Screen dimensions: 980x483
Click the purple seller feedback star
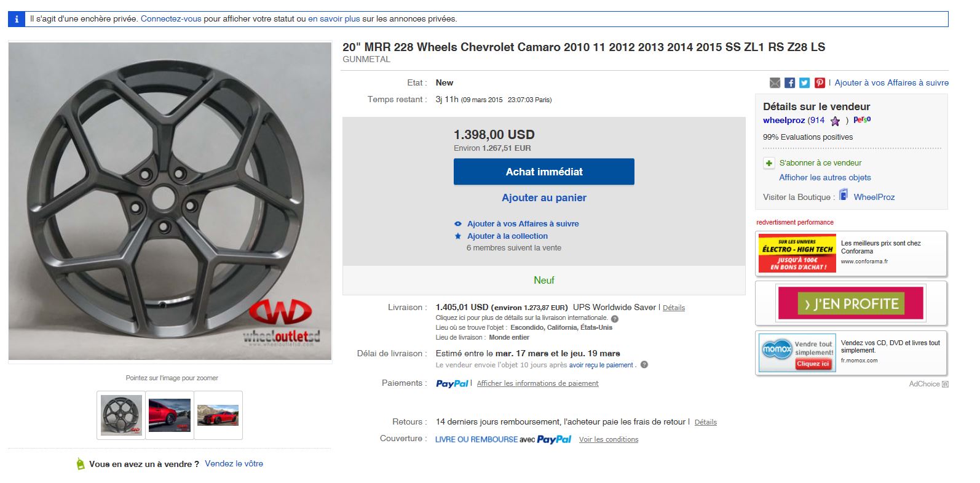click(x=835, y=121)
